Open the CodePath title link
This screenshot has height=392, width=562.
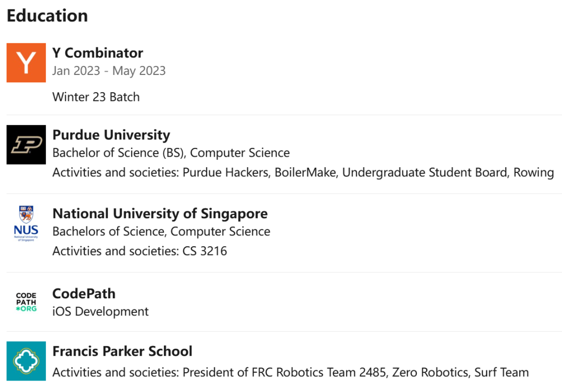[84, 294]
